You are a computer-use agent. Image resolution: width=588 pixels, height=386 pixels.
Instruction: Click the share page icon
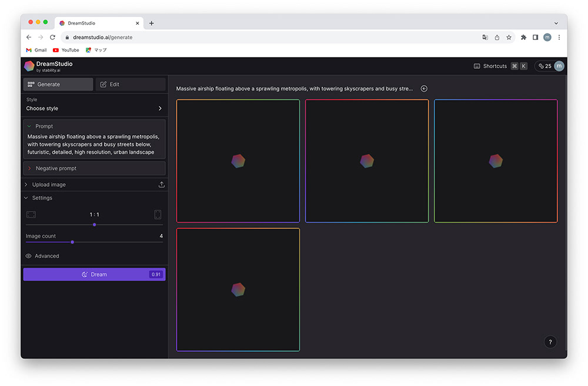tap(497, 37)
